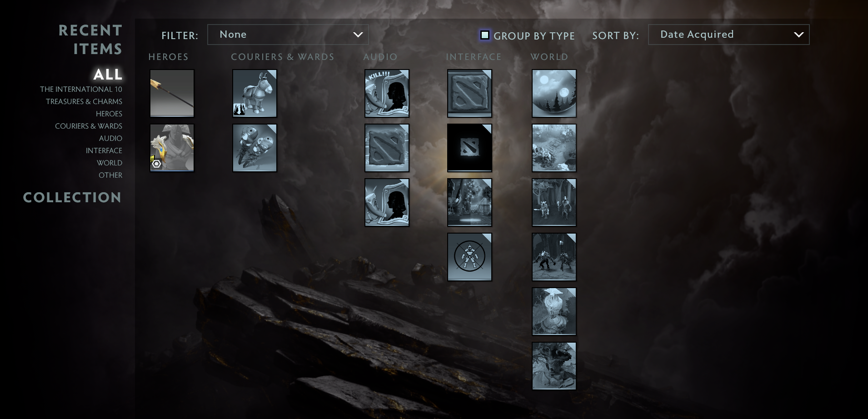Open the stone bust statue world item
Screen dimensions: 868x419
554,311
